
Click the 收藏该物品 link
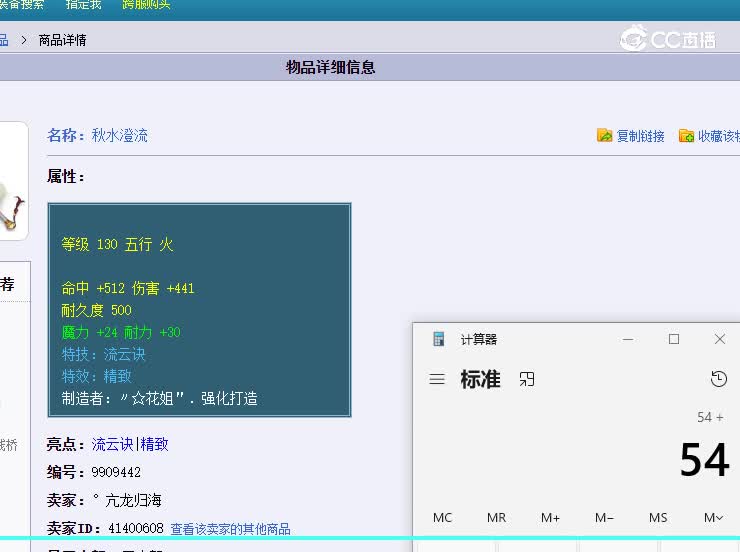[x=719, y=136]
